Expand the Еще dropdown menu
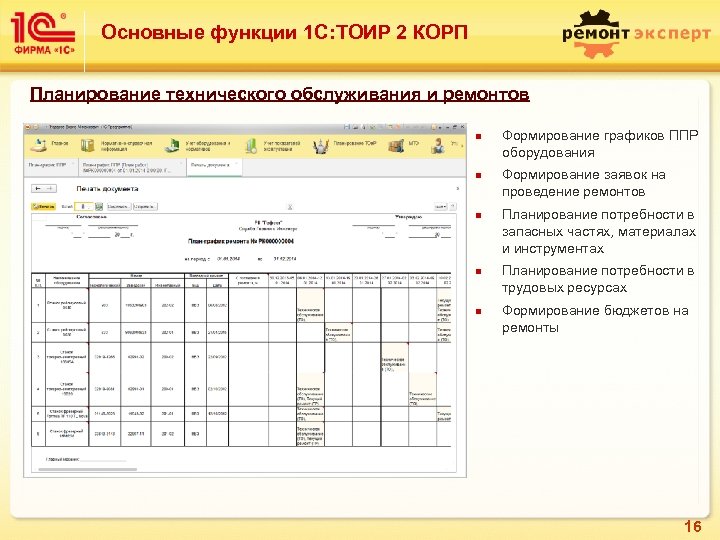The height and width of the screenshot is (540, 720). click(x=440, y=207)
